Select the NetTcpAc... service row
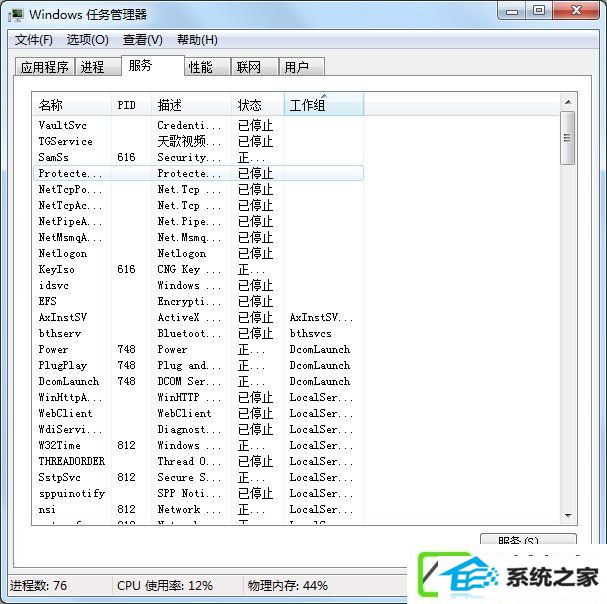Viewport: 607px width, 604px height. (x=198, y=205)
